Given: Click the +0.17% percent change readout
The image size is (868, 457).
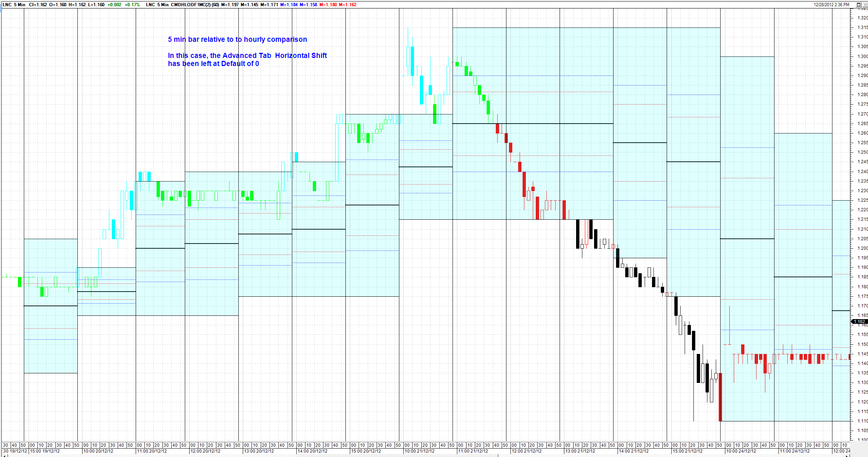Looking at the screenshot, I should coord(132,5).
